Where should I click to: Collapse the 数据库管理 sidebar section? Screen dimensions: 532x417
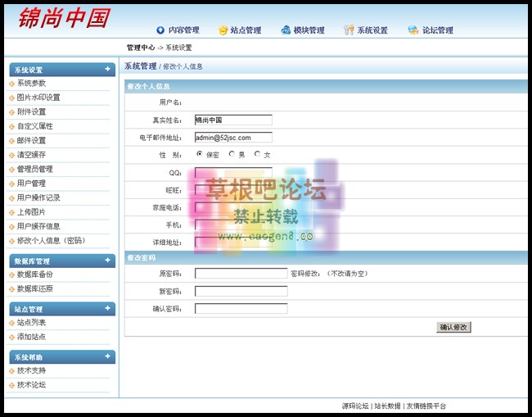107,261
